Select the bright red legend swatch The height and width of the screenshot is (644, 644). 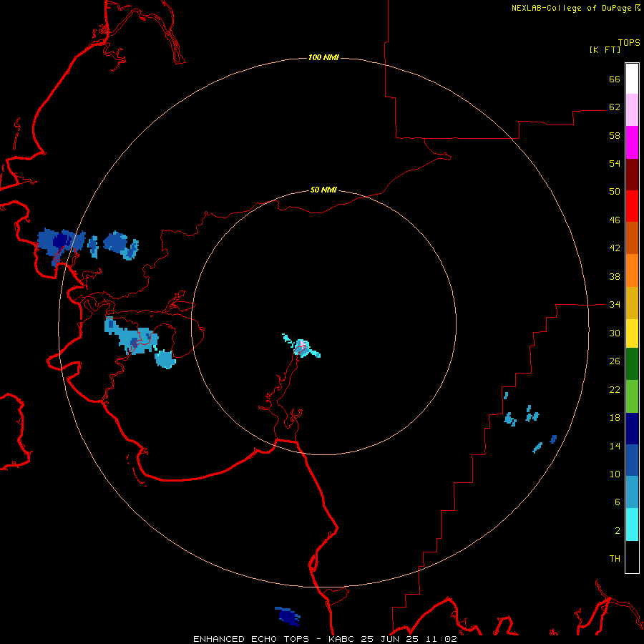tap(632, 206)
